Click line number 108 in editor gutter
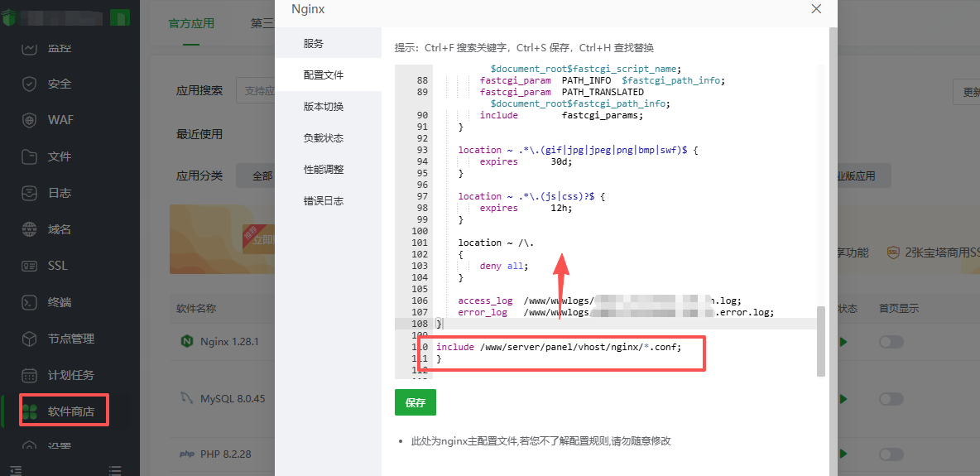The image size is (980, 476). click(420, 324)
